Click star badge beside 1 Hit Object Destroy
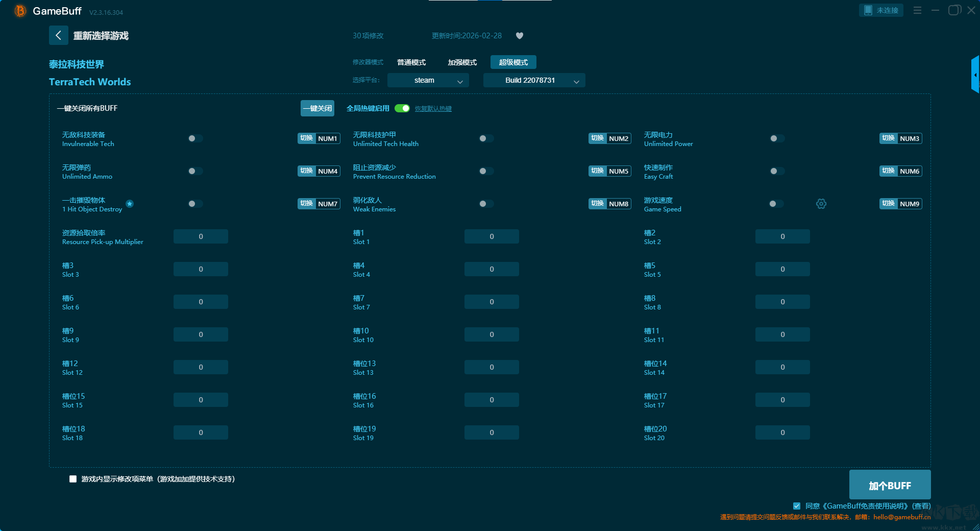Image resolution: width=980 pixels, height=531 pixels. 130,204
